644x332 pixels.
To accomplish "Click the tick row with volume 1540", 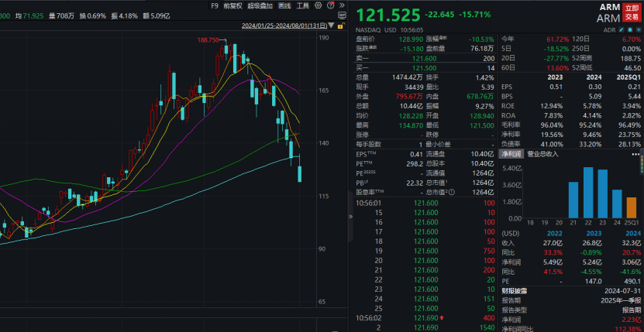I will click(x=425, y=327).
